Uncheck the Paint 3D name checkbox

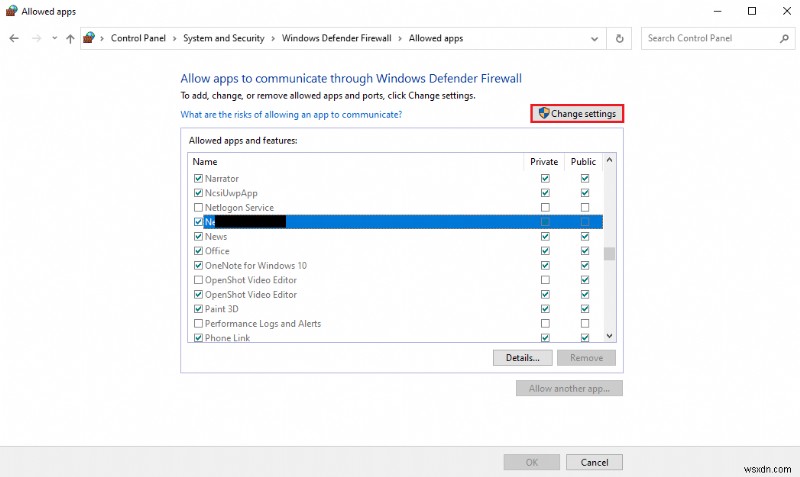coord(198,309)
